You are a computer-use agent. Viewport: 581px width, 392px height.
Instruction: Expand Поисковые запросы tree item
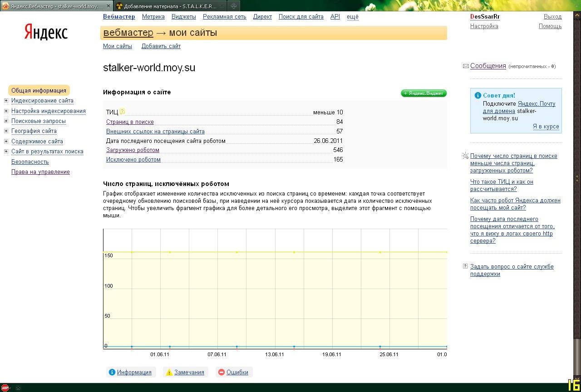pyautogui.click(x=6, y=121)
